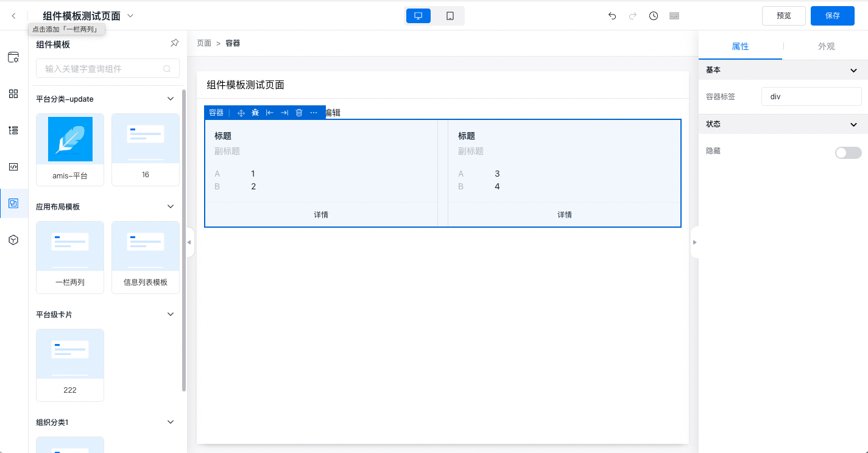Image resolution: width=868 pixels, height=453 pixels.
Task: Open the components grid sidebar icon
Action: click(x=13, y=94)
